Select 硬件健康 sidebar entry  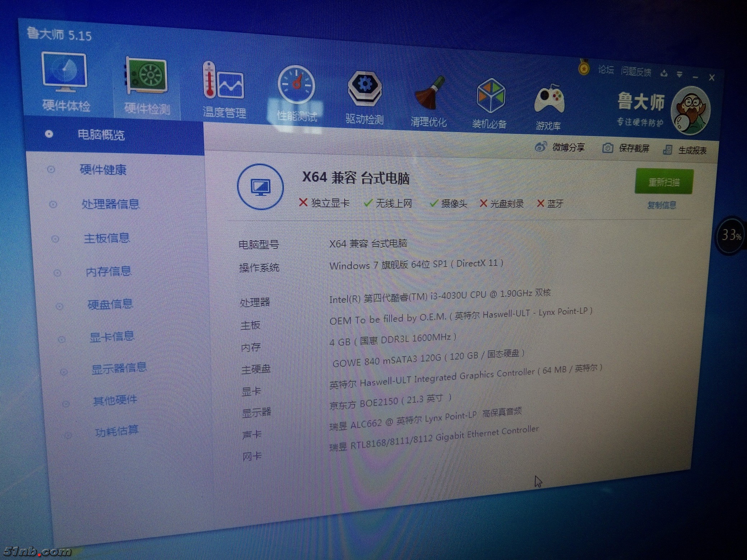pyautogui.click(x=103, y=170)
